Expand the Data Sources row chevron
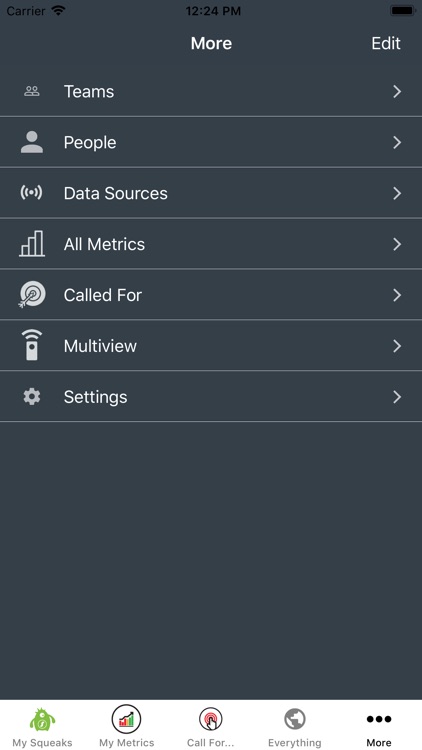422x750 pixels. pos(397,193)
